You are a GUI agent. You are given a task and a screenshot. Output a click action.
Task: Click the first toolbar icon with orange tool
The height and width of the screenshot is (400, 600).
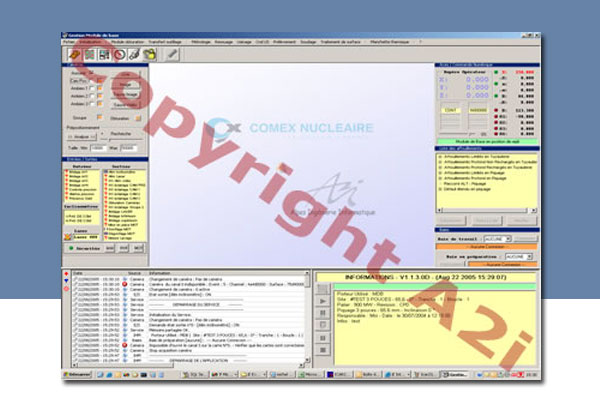coord(74,53)
